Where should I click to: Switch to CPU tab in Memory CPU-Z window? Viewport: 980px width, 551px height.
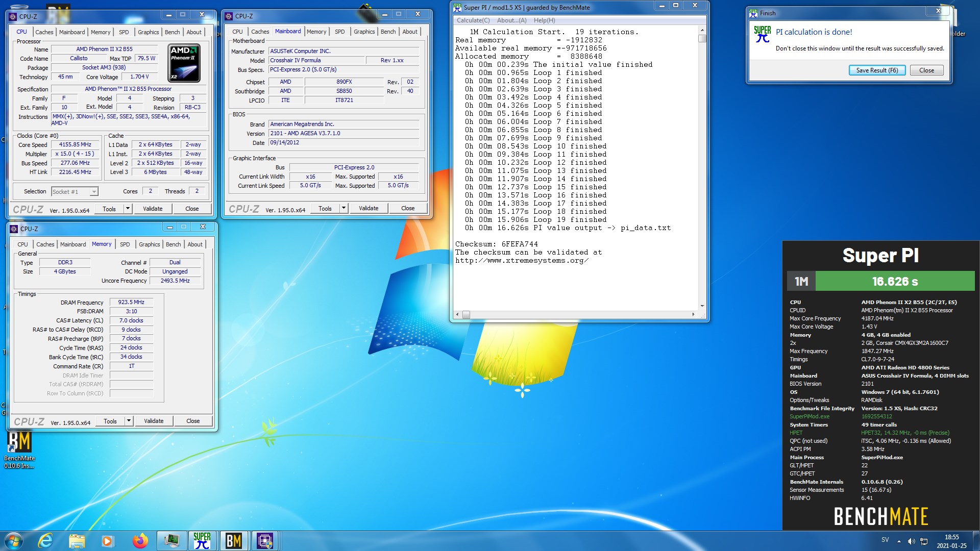[x=22, y=244]
